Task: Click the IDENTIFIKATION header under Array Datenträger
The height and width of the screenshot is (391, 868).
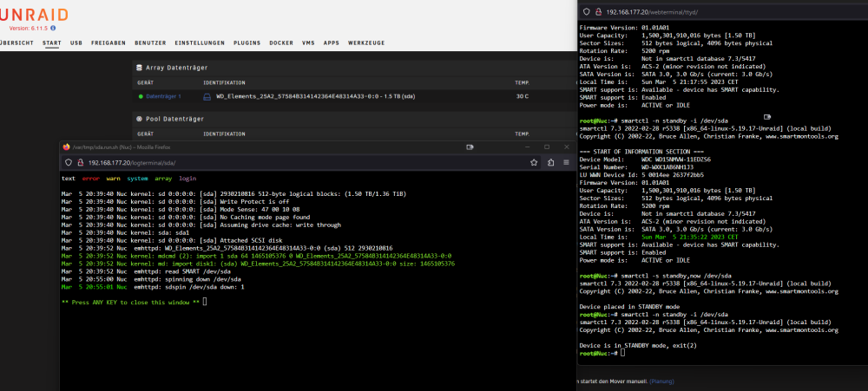Action: 224,83
